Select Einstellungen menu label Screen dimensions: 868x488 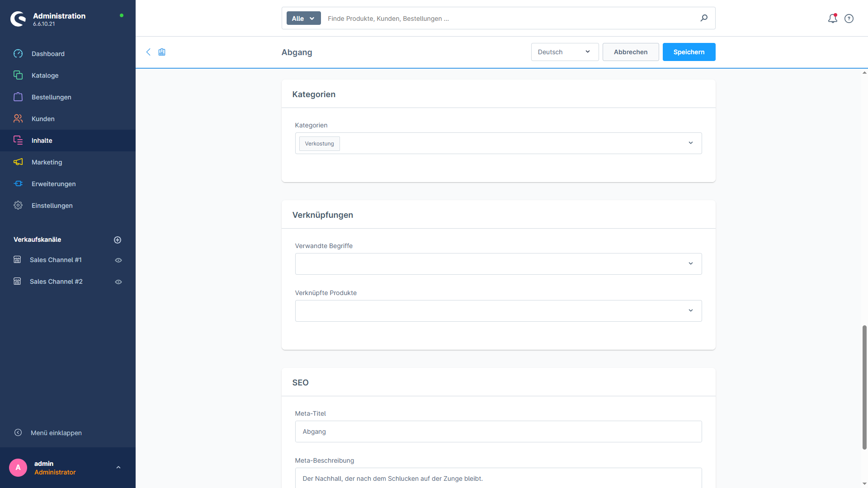[52, 206]
